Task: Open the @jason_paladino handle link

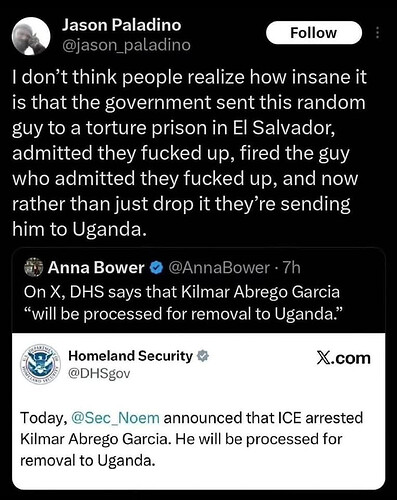Action: [x=126, y=45]
